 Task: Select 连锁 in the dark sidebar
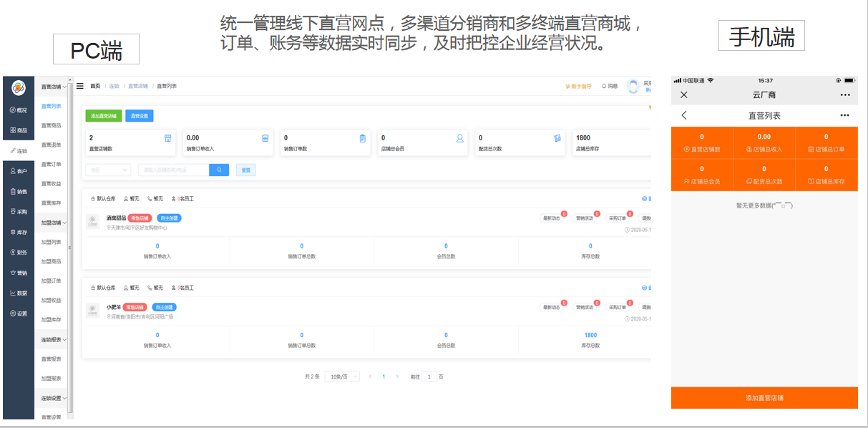(x=19, y=151)
